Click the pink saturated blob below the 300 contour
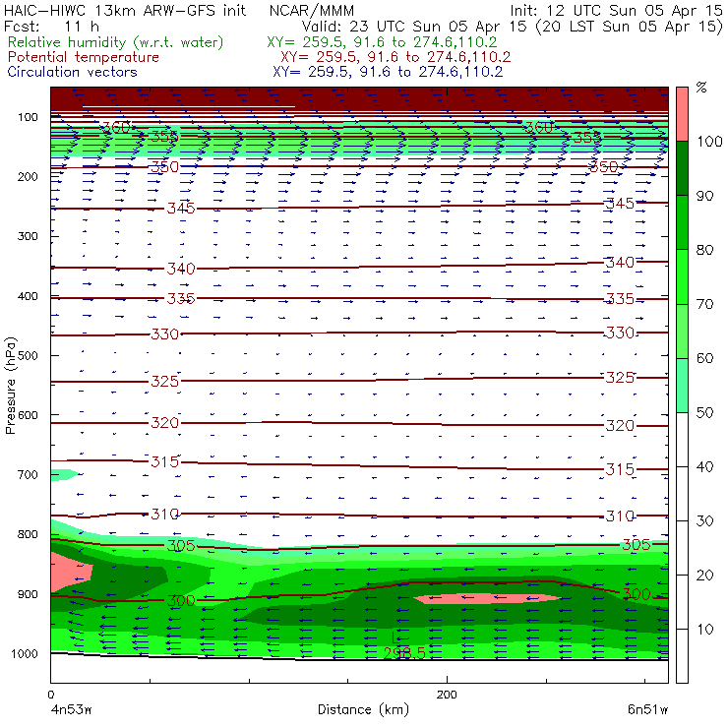This screenshot has width=728, height=728. 488,598
